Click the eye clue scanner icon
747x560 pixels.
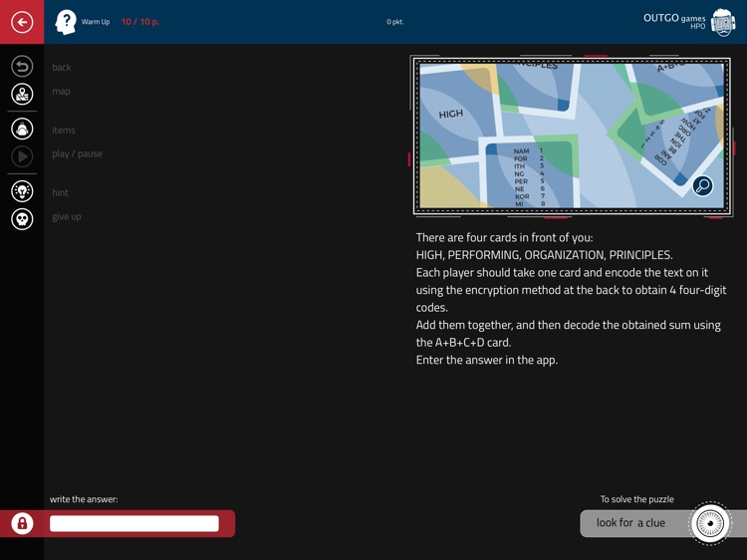[710, 523]
